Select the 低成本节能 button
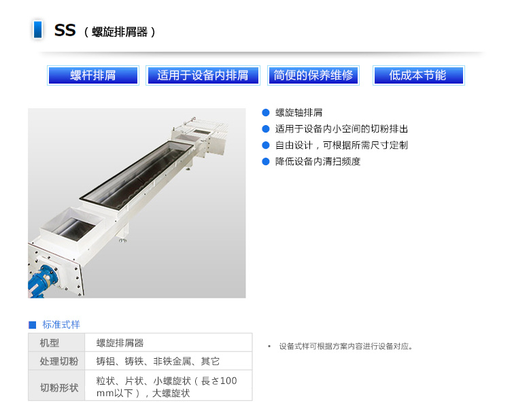This screenshot has width=512, height=420. (x=419, y=75)
